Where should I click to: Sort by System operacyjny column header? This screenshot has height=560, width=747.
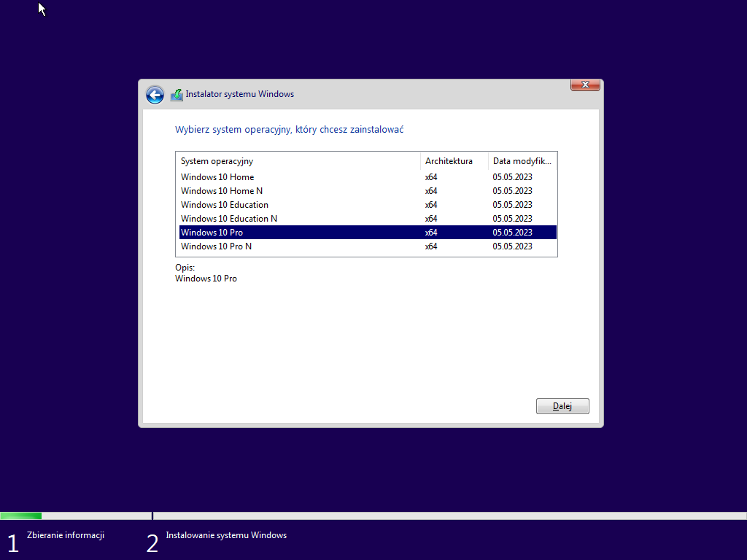[x=298, y=161]
